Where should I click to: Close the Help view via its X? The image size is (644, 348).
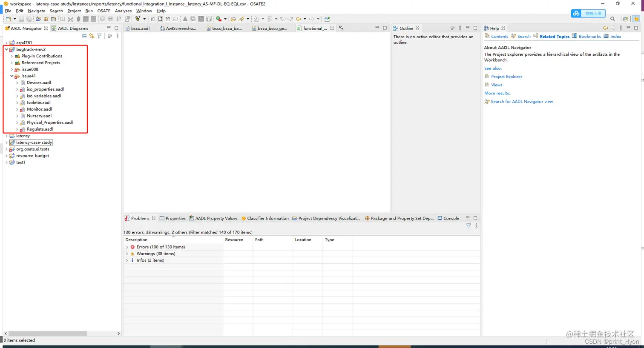pos(503,28)
